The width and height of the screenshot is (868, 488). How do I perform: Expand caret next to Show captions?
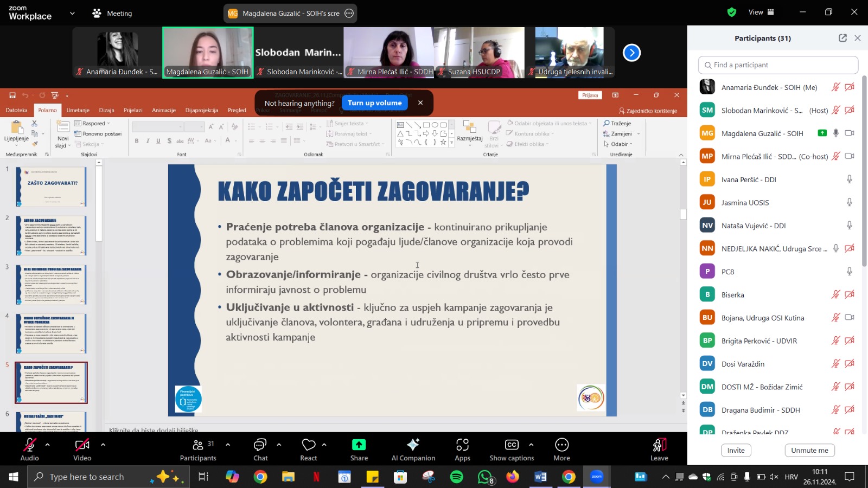coord(531,445)
